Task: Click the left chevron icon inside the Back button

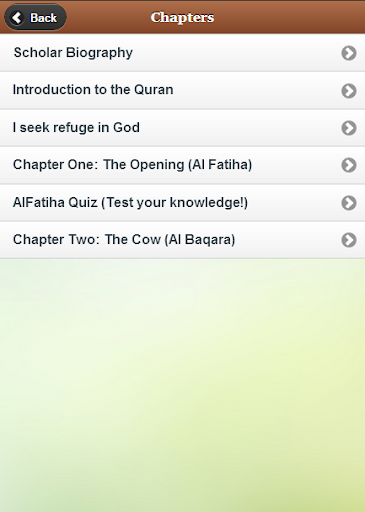Action: pos(17,18)
